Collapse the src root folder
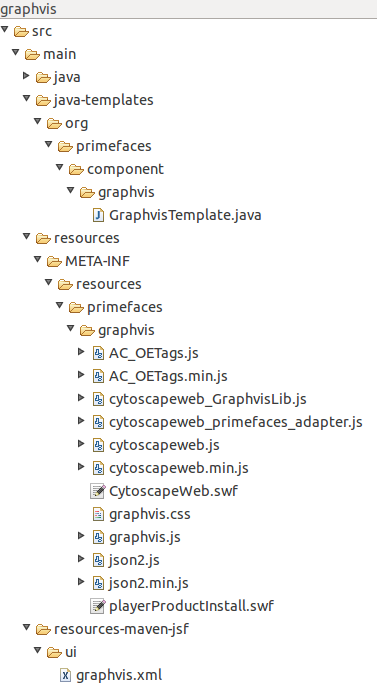The width and height of the screenshot is (377, 694). (x=4, y=30)
